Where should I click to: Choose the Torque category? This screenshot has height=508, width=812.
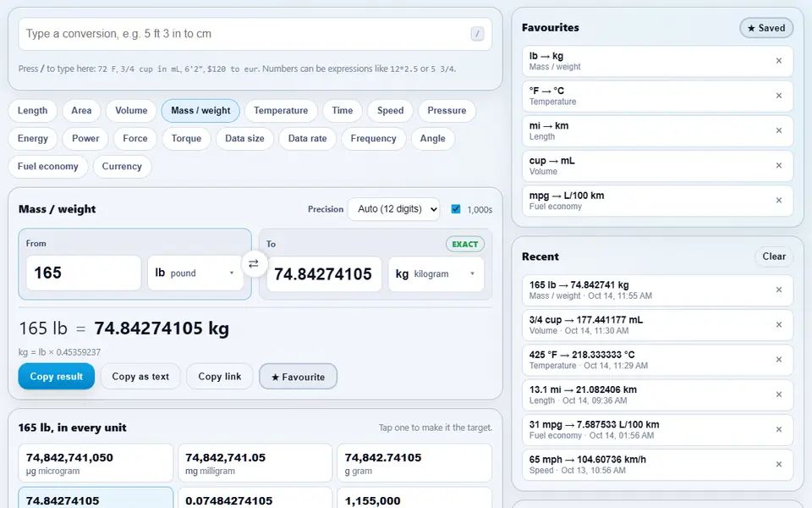point(186,138)
